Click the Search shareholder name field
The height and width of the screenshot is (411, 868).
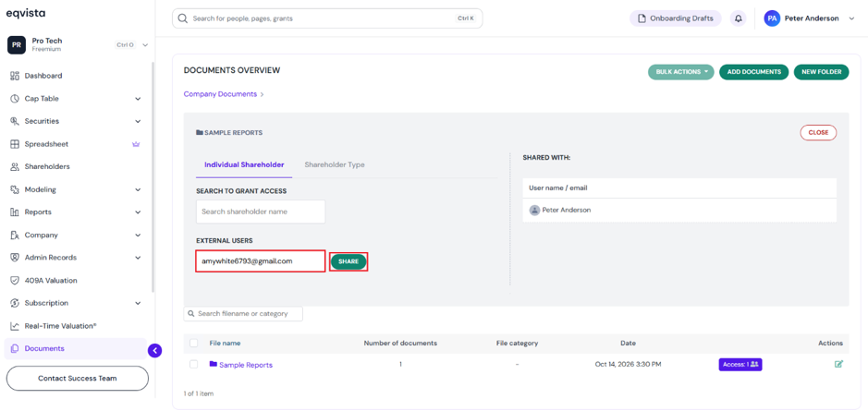click(261, 212)
